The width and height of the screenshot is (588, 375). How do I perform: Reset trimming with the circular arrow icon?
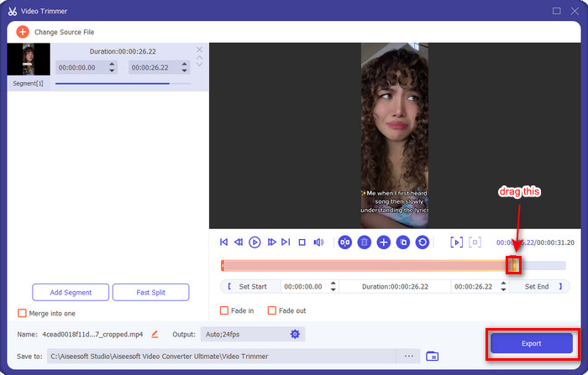423,242
